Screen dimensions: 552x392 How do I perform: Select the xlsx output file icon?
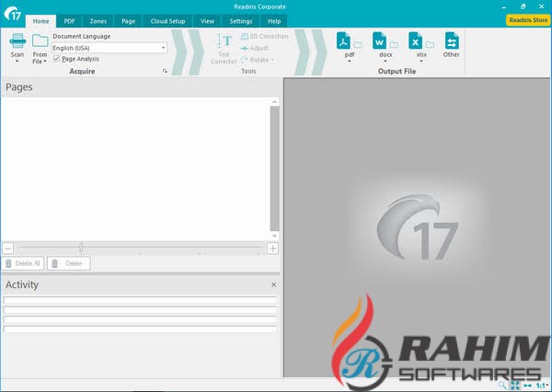(x=416, y=40)
